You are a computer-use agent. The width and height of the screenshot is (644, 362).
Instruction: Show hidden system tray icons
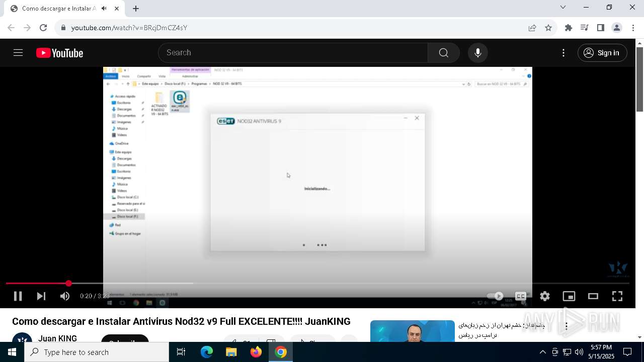point(542,352)
